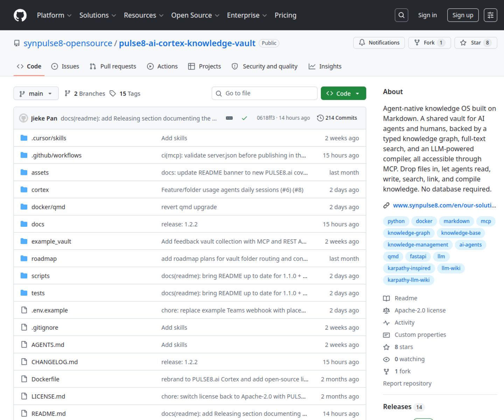504x420 pixels.
Task: Open the green Code dropdown
Action: tap(343, 93)
